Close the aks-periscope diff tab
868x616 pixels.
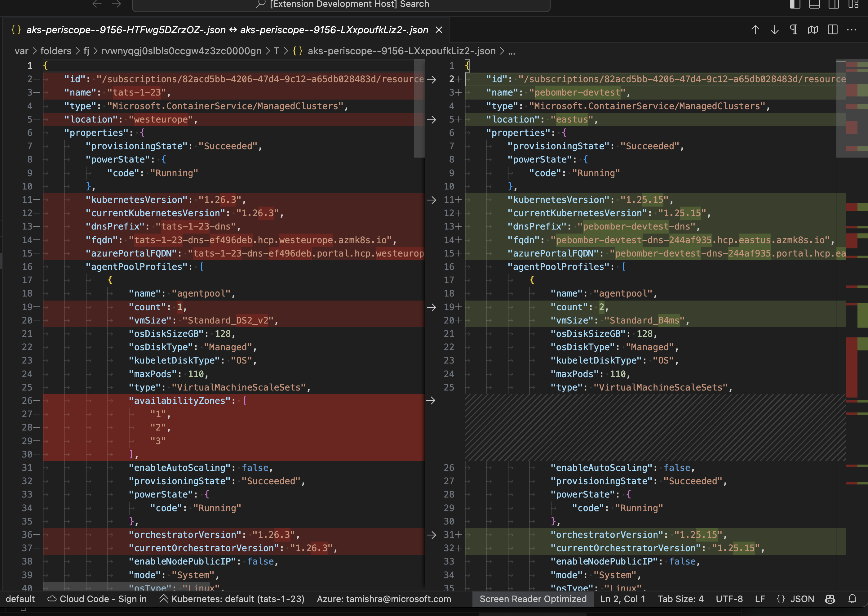click(x=439, y=29)
